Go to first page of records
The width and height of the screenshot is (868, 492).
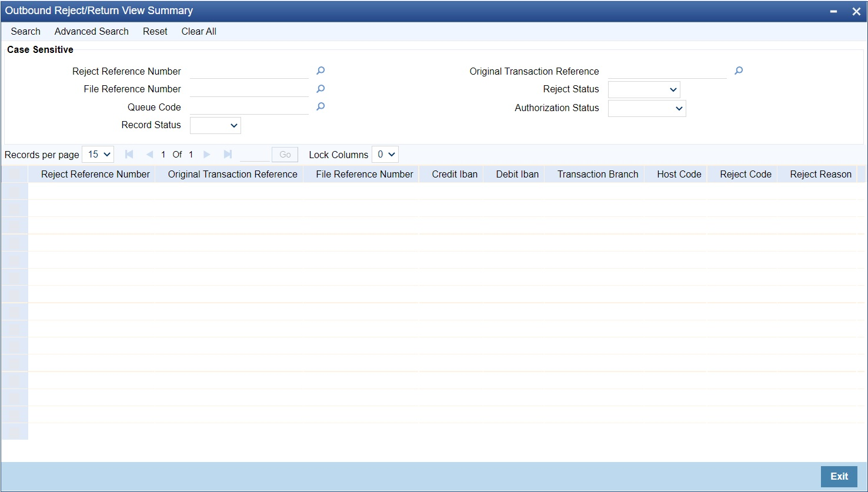[x=129, y=155]
